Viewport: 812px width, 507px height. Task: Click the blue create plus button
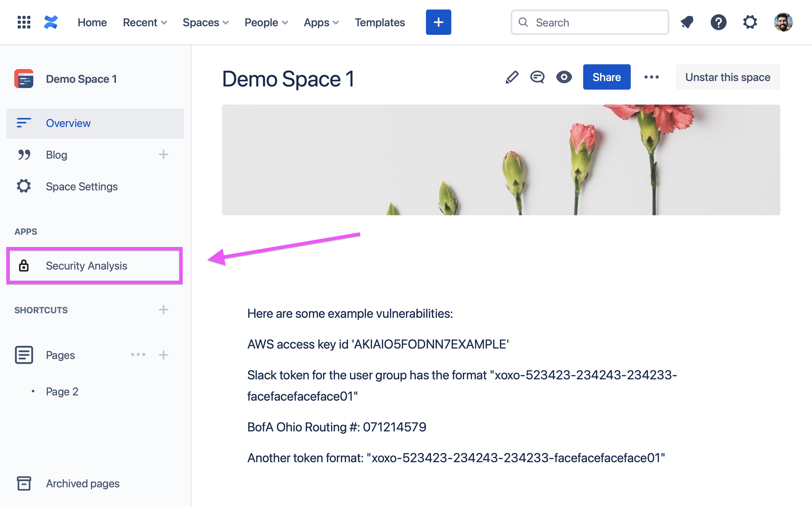click(439, 22)
